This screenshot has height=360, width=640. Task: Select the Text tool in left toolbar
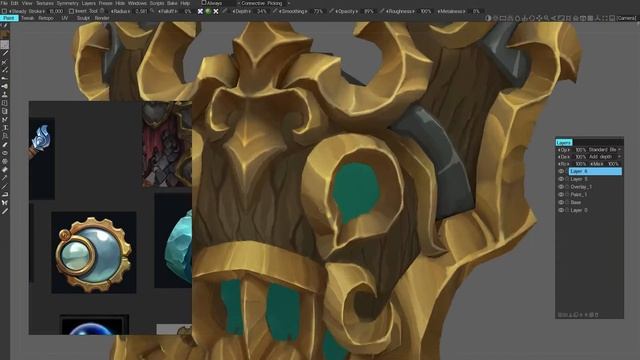[5, 128]
